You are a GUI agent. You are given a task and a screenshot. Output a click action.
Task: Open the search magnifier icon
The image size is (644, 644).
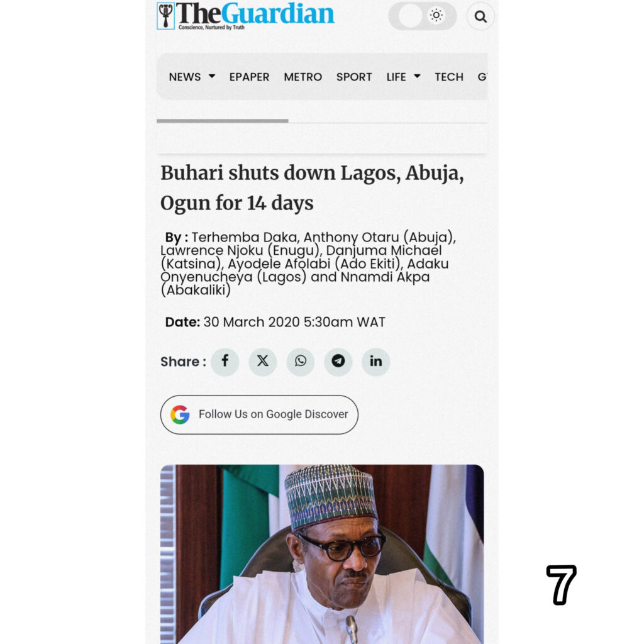click(480, 16)
